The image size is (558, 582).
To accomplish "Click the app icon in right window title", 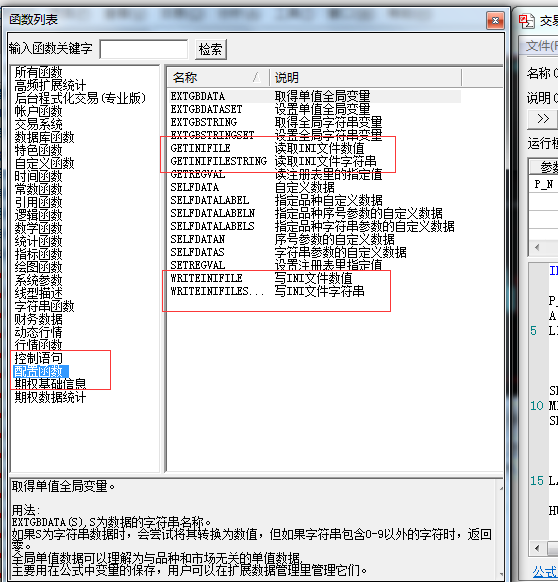I will coord(526,21).
